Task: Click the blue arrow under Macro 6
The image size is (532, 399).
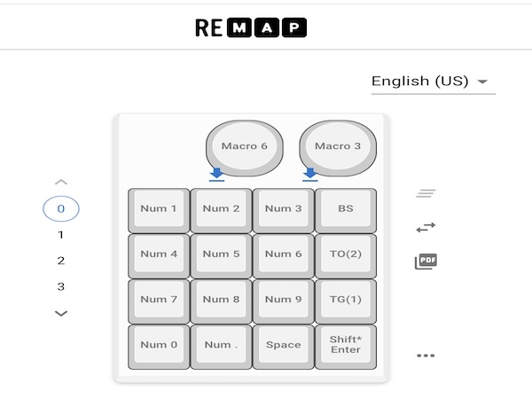Action: point(217,174)
